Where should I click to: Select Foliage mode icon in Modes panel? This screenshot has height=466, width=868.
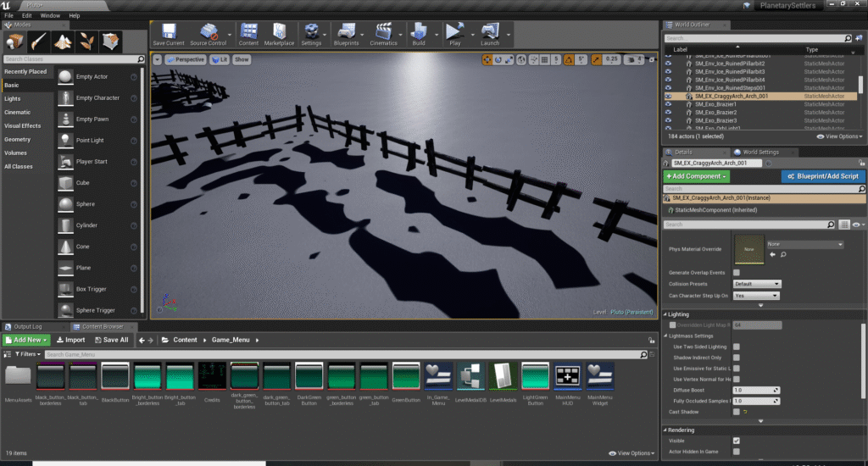pos(86,42)
